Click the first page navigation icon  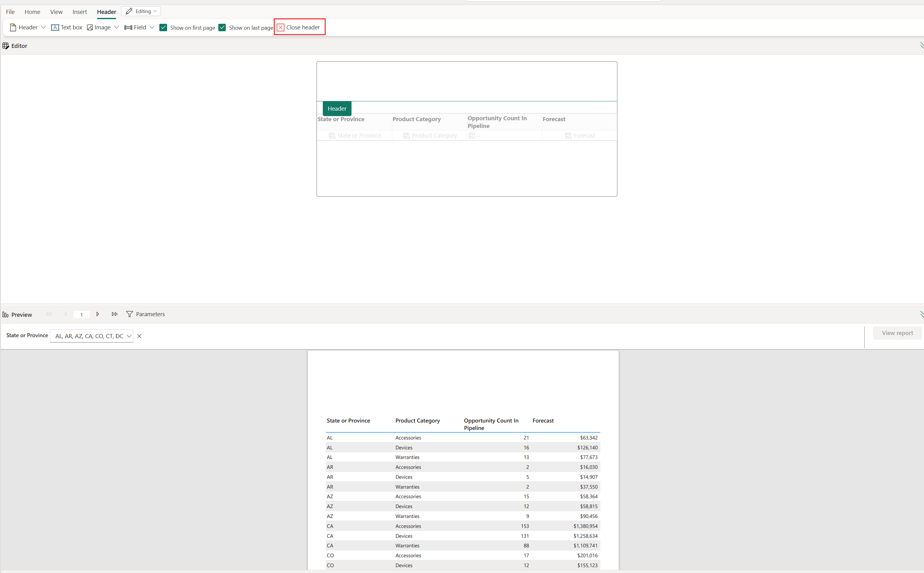pos(49,314)
